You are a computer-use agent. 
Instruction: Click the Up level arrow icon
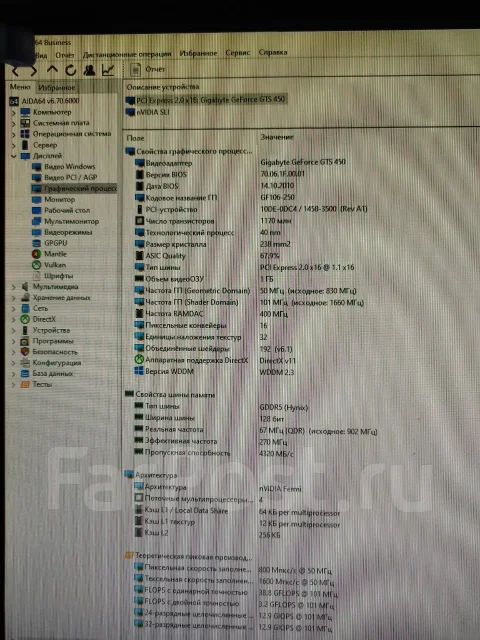tap(52, 70)
